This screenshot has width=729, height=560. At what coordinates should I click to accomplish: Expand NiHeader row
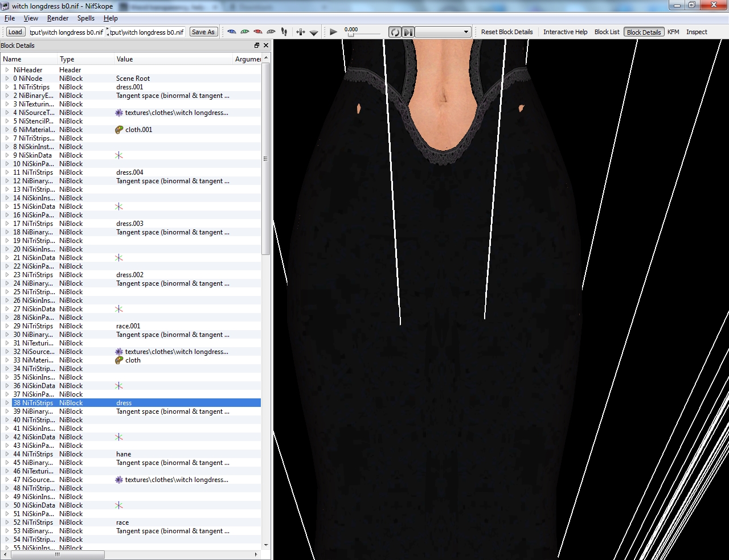(x=7, y=70)
